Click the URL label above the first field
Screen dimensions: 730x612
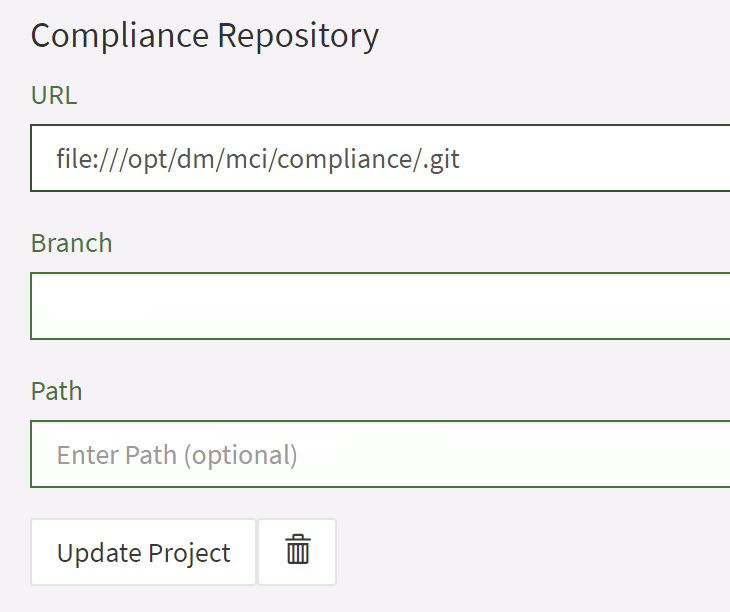coord(54,95)
